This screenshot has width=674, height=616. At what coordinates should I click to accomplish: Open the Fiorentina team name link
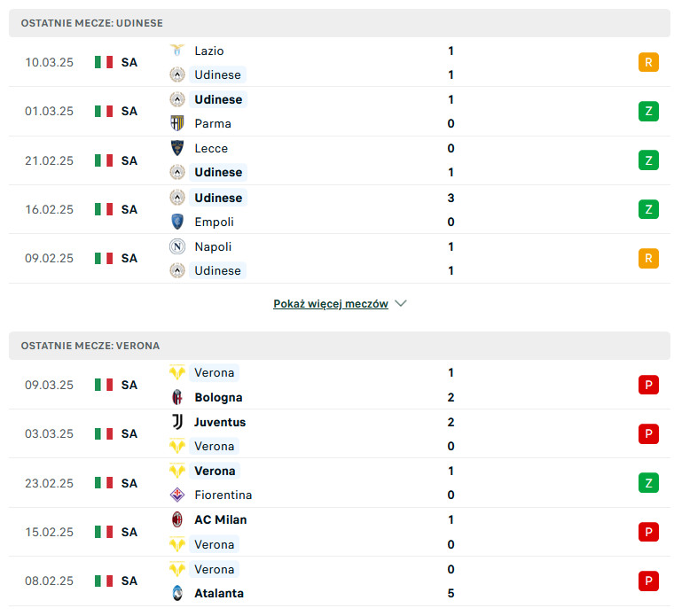223,495
